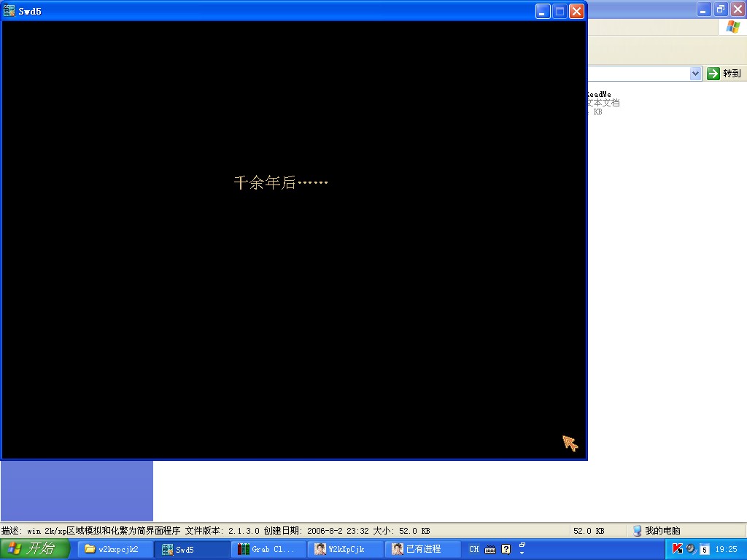The height and width of the screenshot is (560, 747).
Task: Expand the Explorer address bar dropdown
Action: [x=695, y=74]
